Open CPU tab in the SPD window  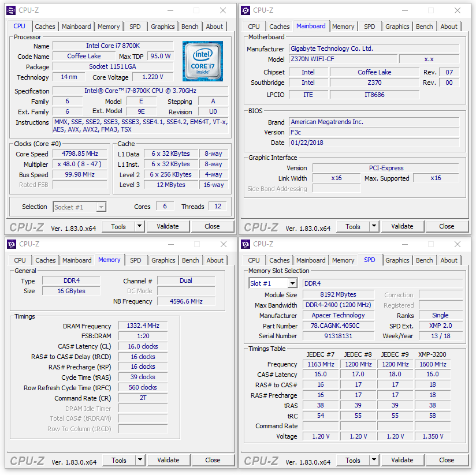254,260
